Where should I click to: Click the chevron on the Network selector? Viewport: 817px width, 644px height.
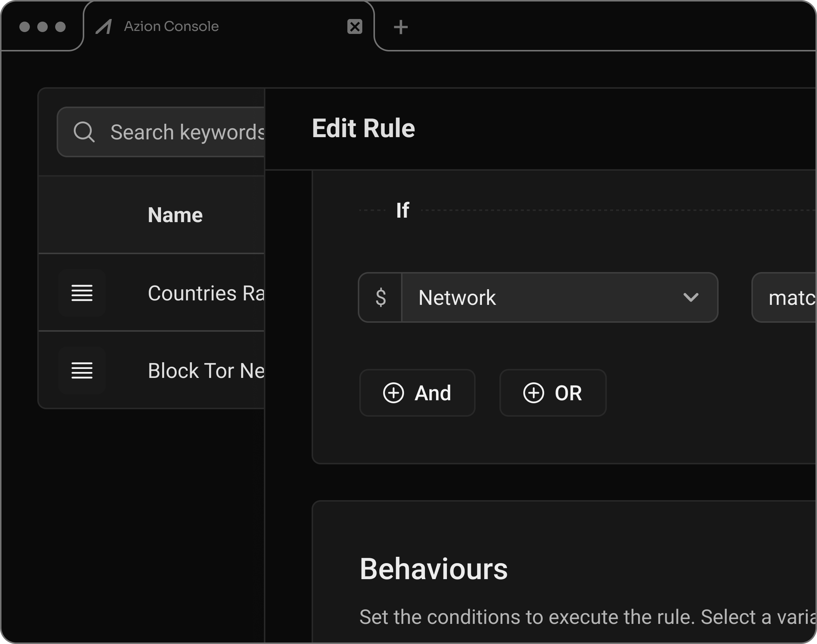coord(691,298)
